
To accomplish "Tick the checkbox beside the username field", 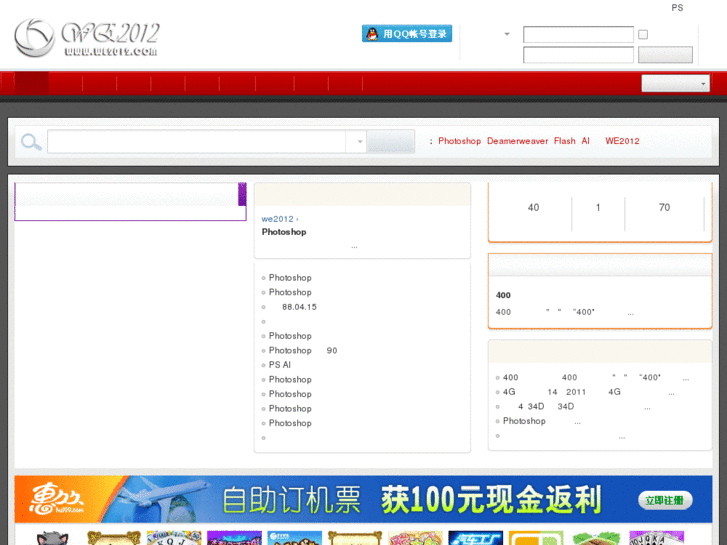I will click(643, 34).
